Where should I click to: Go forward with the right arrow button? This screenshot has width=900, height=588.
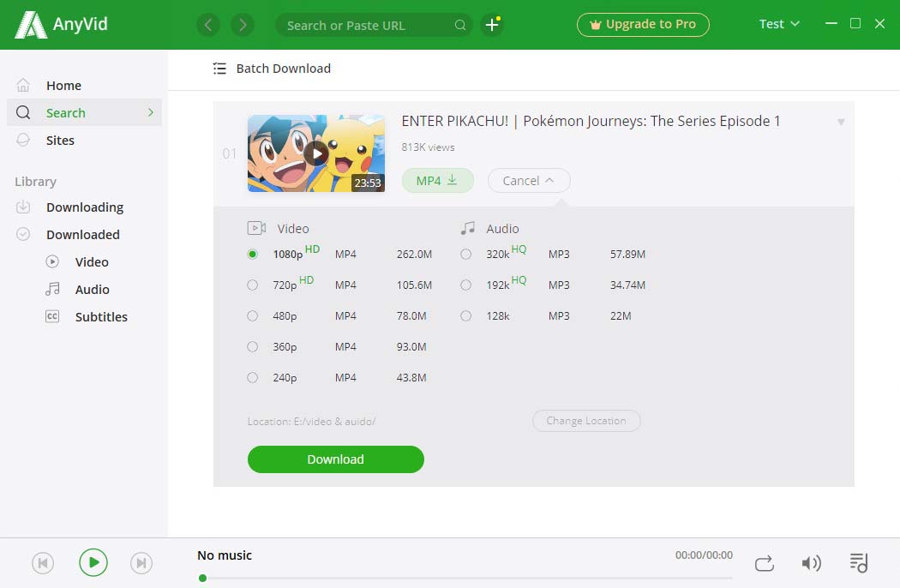[x=243, y=25]
